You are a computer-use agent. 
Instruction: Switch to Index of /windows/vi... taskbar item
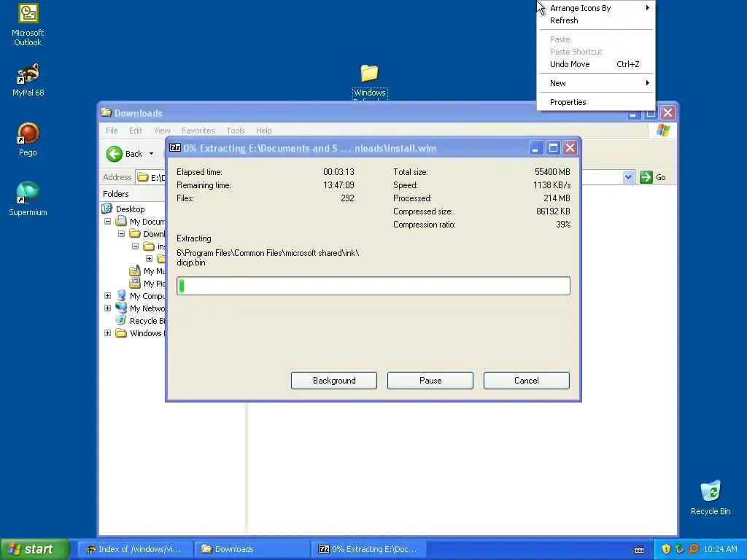point(135,549)
